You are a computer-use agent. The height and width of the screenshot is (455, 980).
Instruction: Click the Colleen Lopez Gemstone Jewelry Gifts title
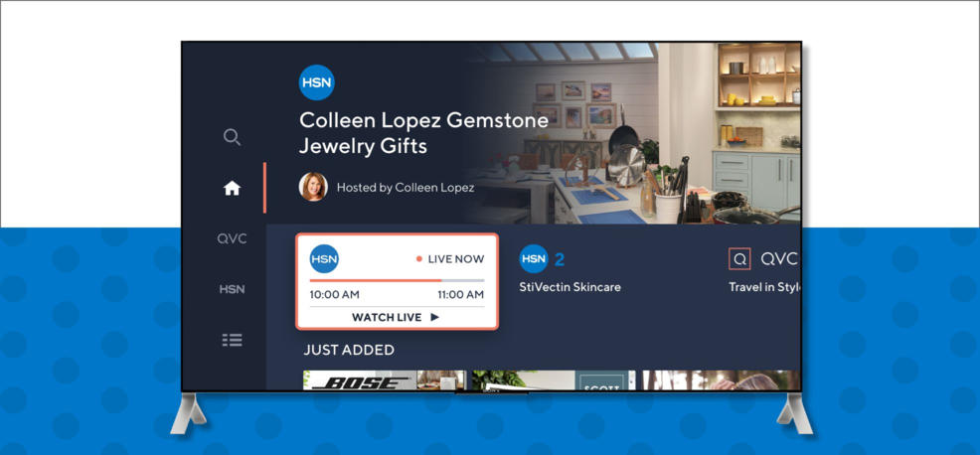pyautogui.click(x=423, y=132)
